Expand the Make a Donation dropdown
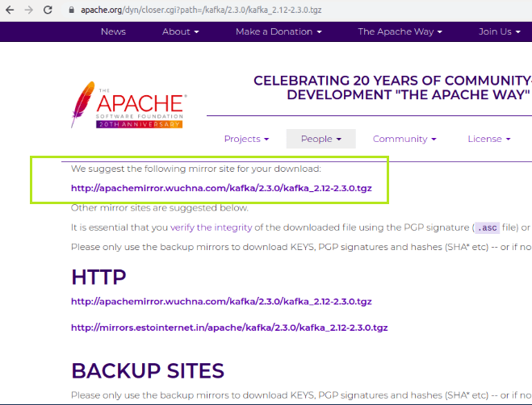532x405 pixels. coord(279,31)
